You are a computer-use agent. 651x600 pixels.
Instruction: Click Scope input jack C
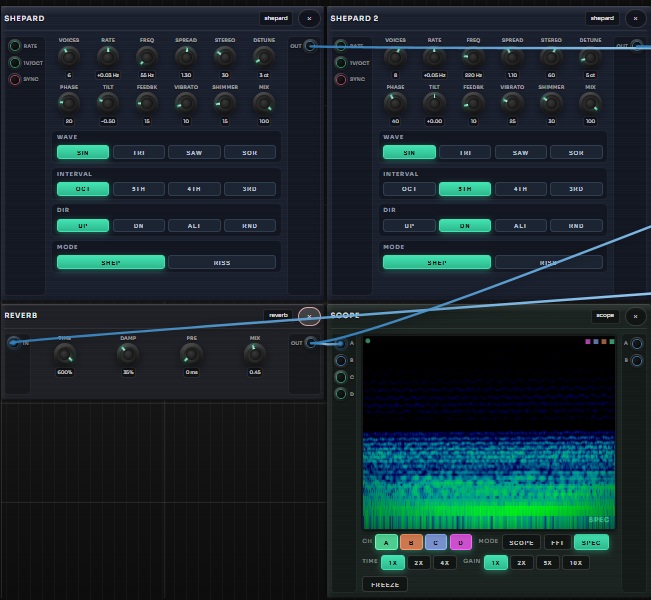click(340, 377)
